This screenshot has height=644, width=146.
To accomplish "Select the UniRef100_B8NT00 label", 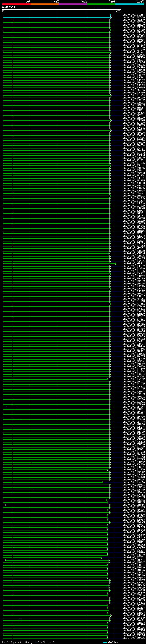I will pyautogui.click(x=134, y=567).
